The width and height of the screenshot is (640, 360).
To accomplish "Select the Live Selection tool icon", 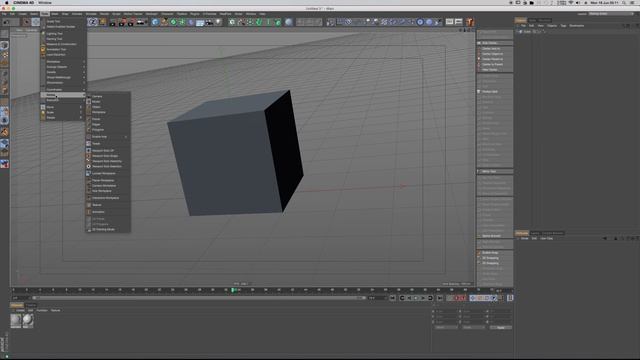I will click(x=27, y=22).
